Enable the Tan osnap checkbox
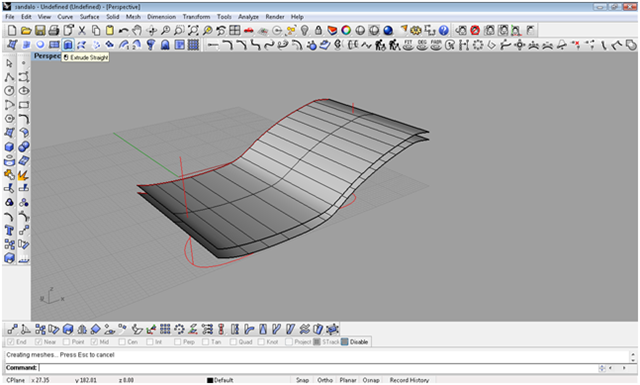The width and height of the screenshot is (640, 385). [x=205, y=342]
